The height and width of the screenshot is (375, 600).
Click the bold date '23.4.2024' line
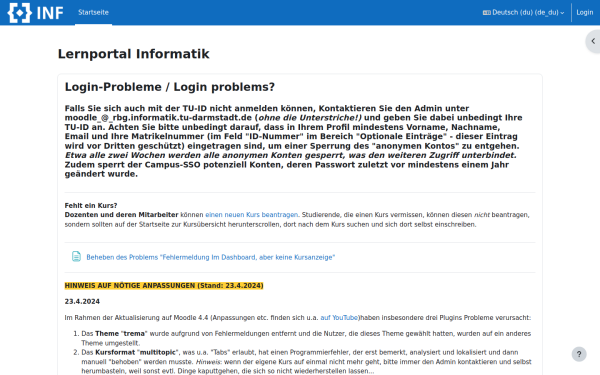pos(82,302)
